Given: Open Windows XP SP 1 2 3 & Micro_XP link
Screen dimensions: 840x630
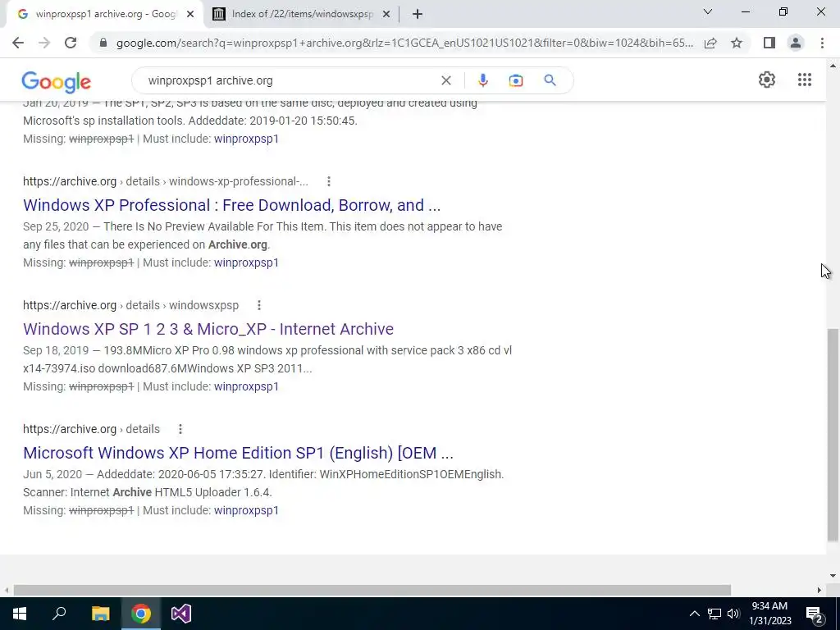Looking at the screenshot, I should pos(208,329).
